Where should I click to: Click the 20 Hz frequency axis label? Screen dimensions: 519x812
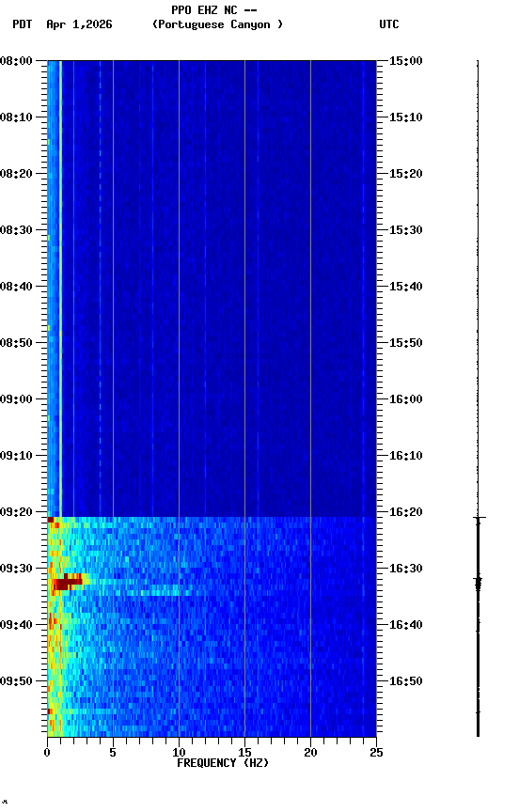(310, 753)
